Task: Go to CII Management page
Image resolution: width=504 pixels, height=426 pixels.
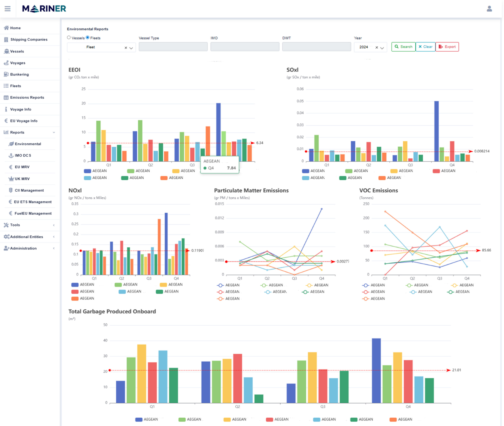Action: [29, 190]
